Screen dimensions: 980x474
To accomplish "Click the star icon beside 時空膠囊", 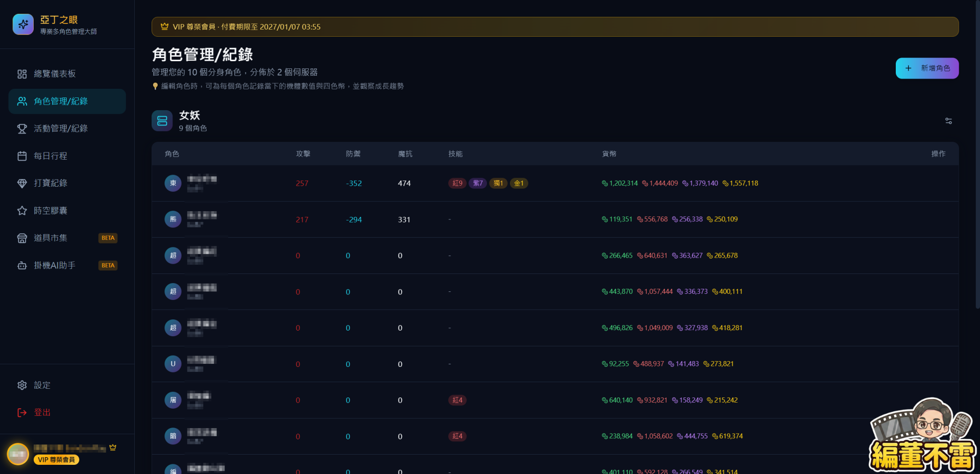I will (x=22, y=210).
